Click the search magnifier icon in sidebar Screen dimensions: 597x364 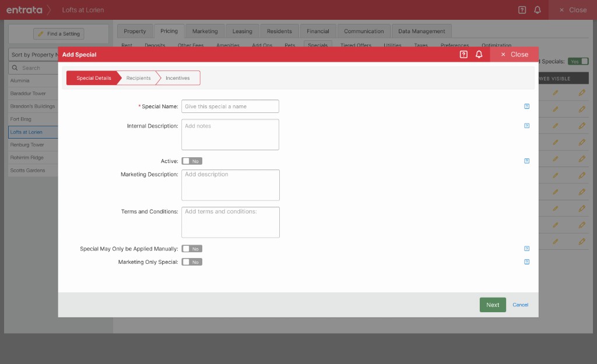[x=15, y=68]
